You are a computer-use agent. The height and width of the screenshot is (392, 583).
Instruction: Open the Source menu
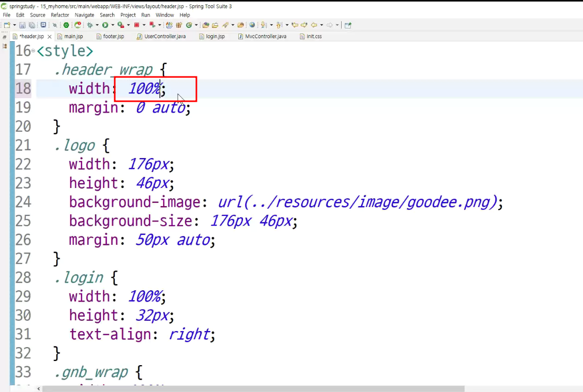[38, 15]
